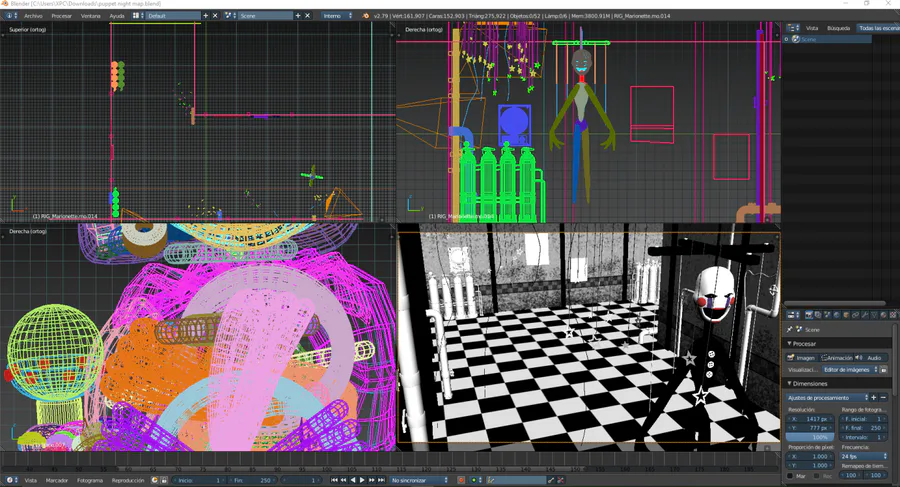
Task: Open properties editor type selector
Action: [x=793, y=315]
